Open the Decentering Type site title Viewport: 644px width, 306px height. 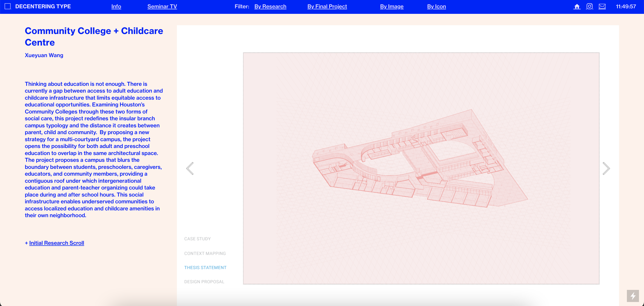tap(43, 6)
